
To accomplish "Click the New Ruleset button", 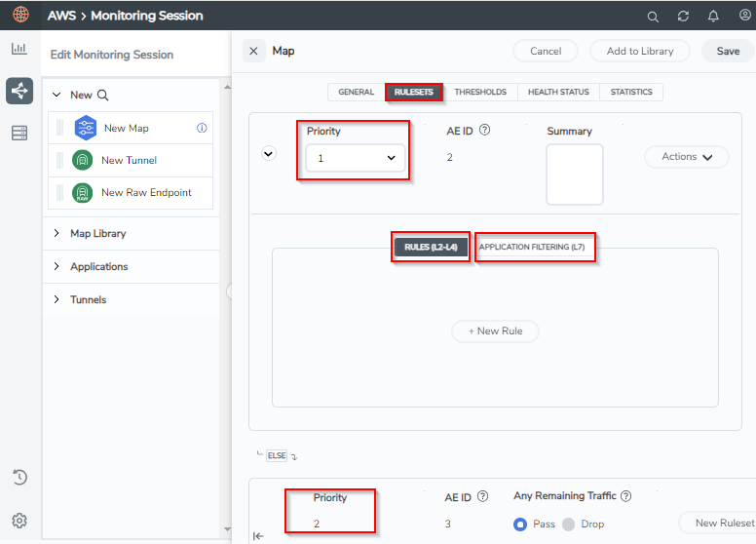I will 719,523.
